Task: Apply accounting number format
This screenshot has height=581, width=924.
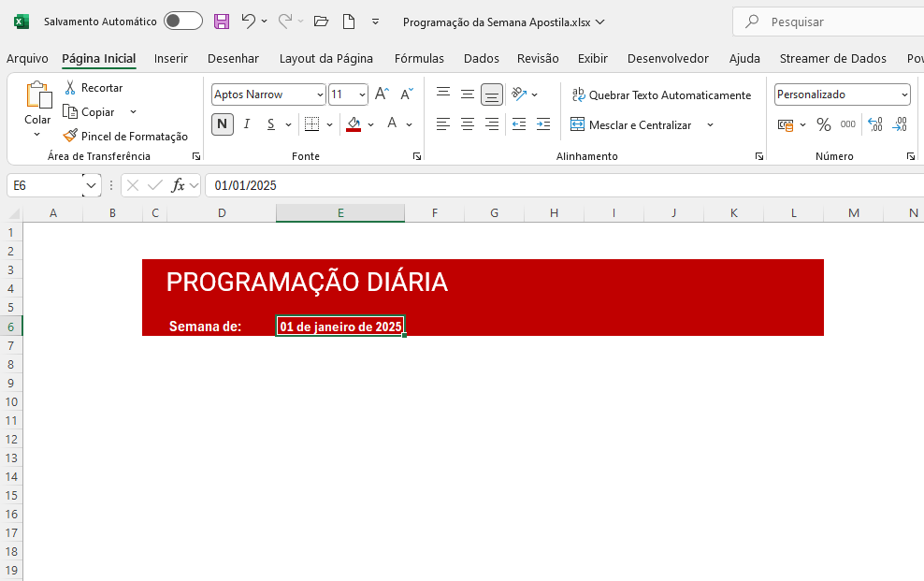Action: [x=786, y=124]
